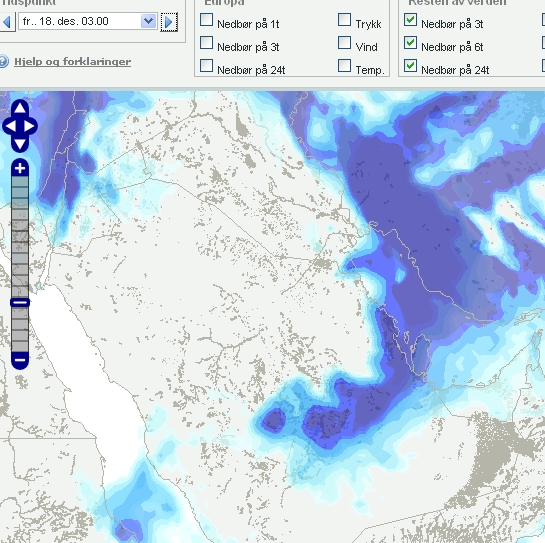Click the zoom slider handle
This screenshot has width=545, height=543.
point(20,302)
